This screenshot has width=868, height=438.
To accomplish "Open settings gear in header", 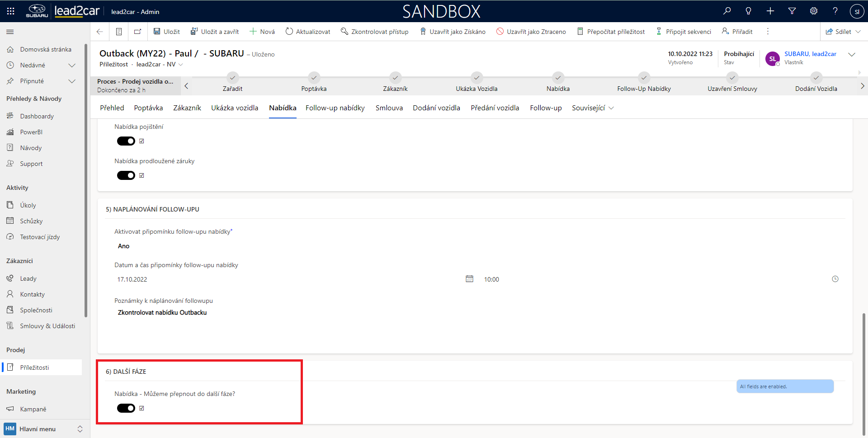I will point(814,11).
